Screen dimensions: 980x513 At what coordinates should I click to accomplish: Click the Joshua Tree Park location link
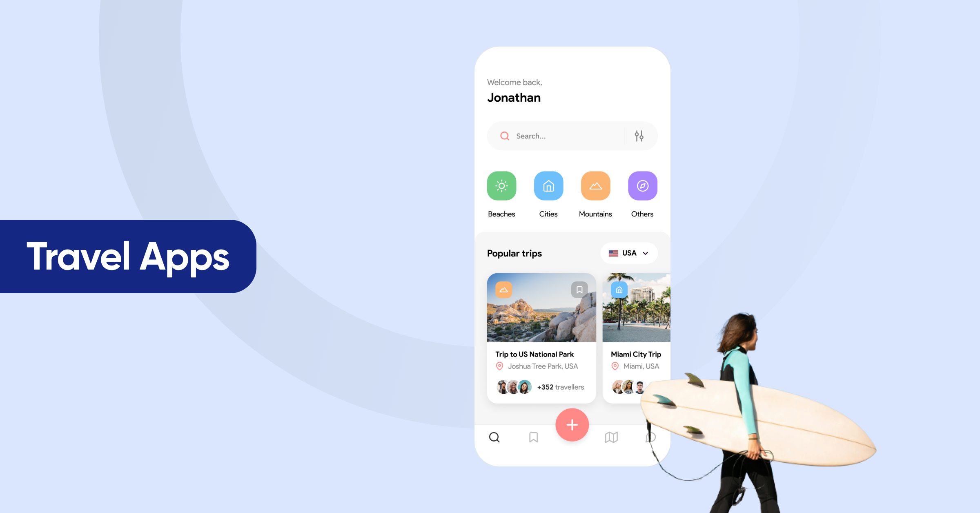click(x=542, y=366)
